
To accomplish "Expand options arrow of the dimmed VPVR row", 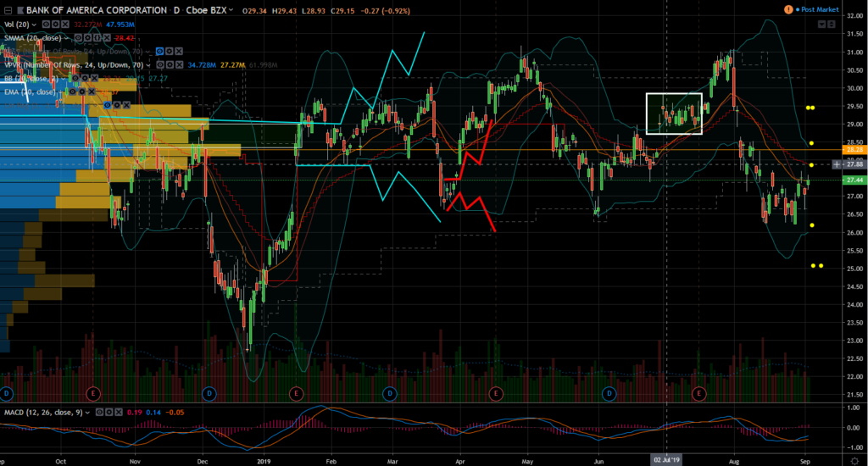I will pyautogui.click(x=147, y=52).
